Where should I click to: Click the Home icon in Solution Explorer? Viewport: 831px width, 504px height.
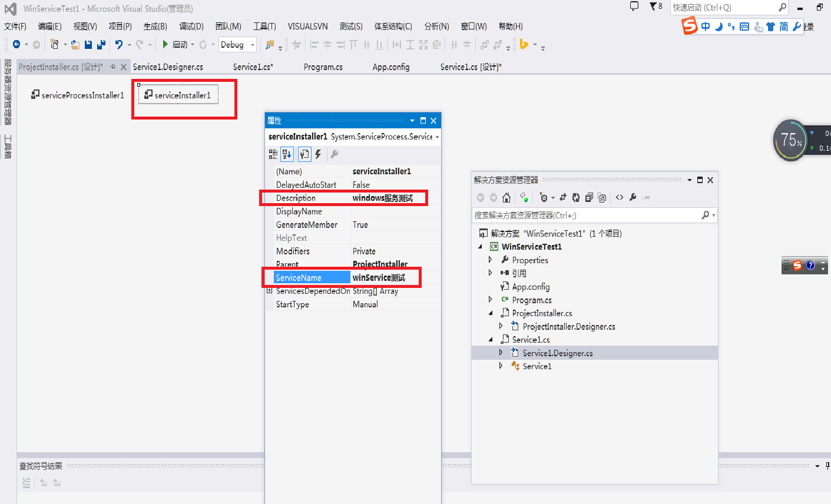click(506, 198)
